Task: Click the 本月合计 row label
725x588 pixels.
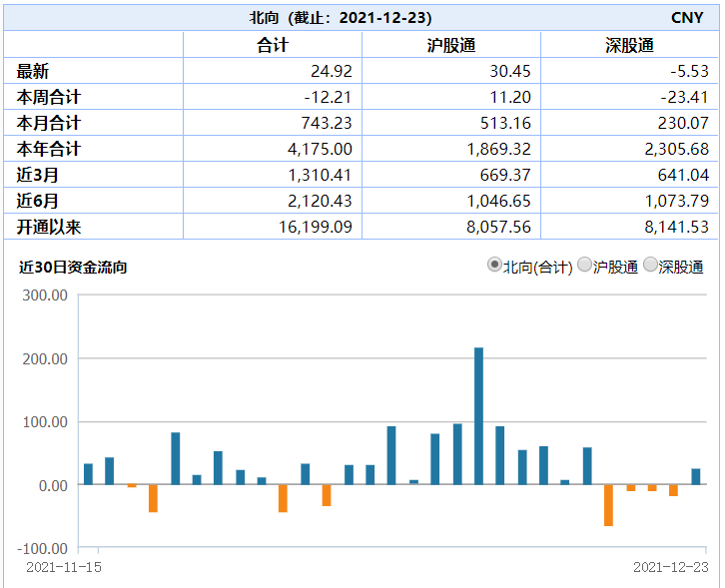Action: coord(49,123)
